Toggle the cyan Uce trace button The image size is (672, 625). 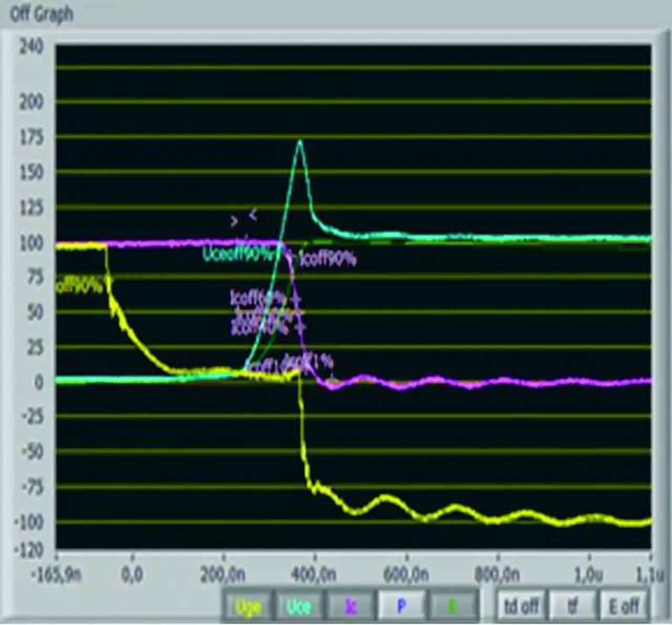pyautogui.click(x=299, y=607)
